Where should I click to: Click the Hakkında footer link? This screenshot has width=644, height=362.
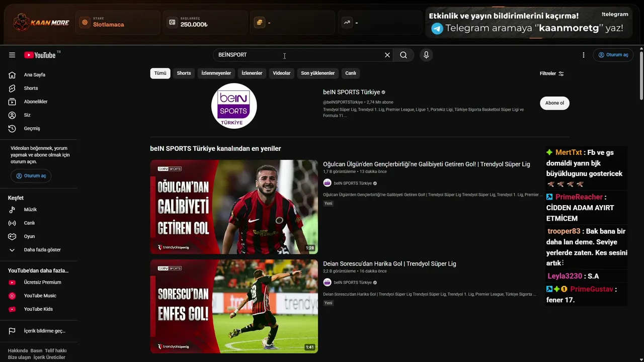coord(18,351)
